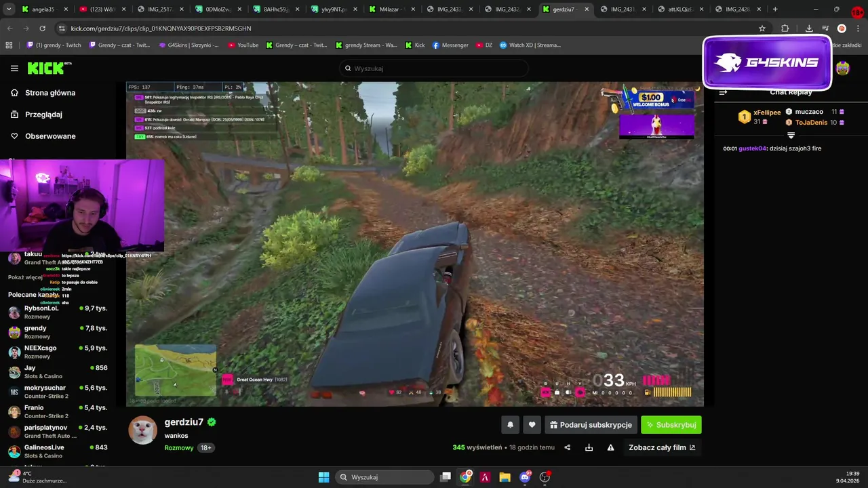Click the Kick search field 'Wyszukaj'
Screen dimensions: 868x488
tap(434, 68)
